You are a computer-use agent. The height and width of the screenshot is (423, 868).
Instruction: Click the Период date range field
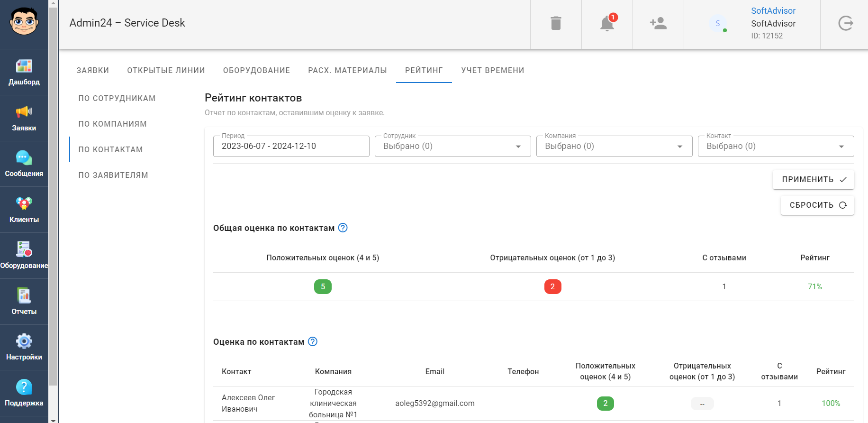coord(291,146)
